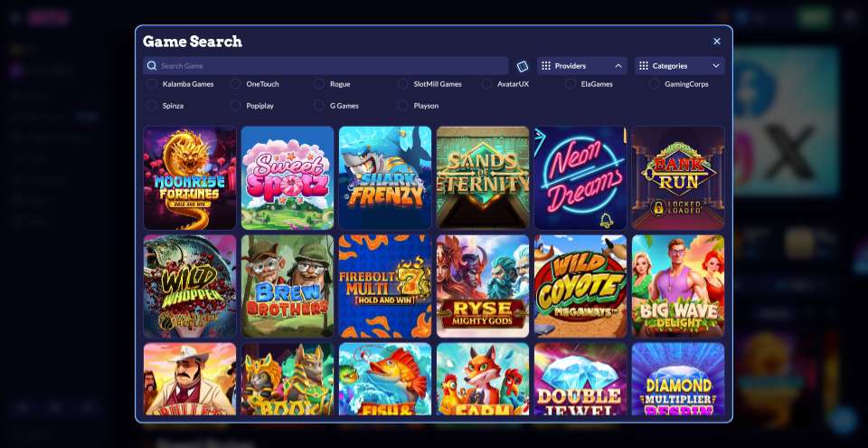
Task: Open the Categories dropdown
Action: pyautogui.click(x=679, y=66)
